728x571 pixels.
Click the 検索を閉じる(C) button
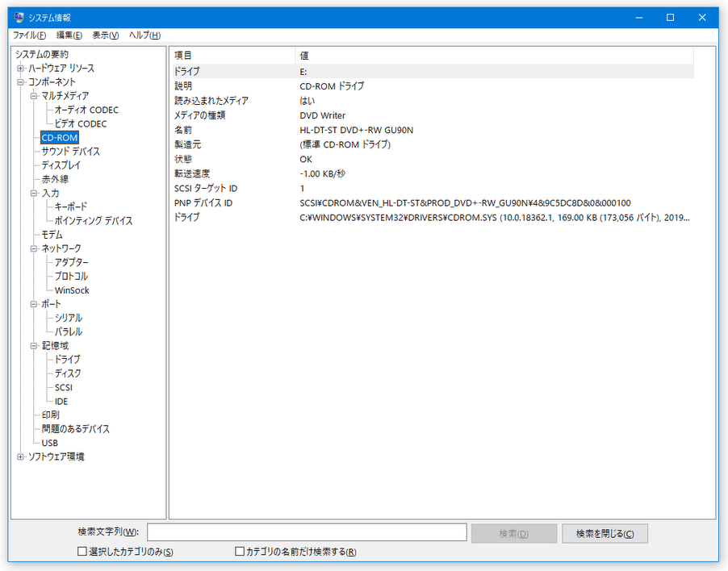coord(605,533)
